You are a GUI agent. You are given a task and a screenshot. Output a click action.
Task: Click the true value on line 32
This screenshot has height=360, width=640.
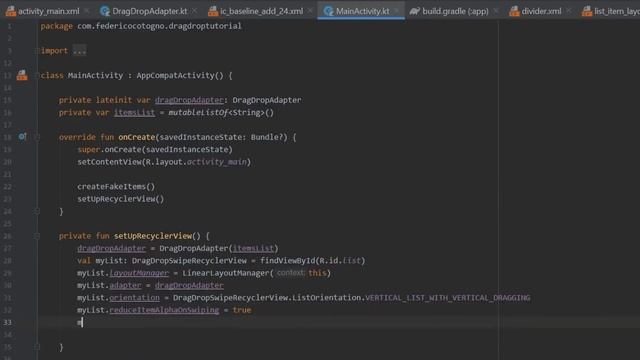[x=242, y=310]
